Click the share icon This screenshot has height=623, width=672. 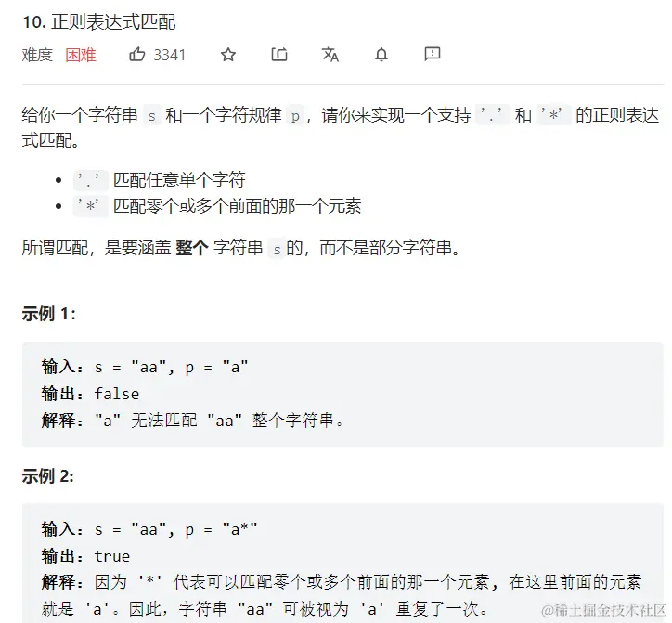(x=279, y=55)
